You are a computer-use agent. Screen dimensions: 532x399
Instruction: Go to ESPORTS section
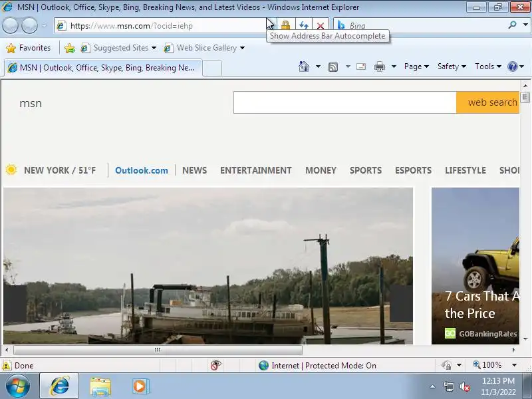413,170
